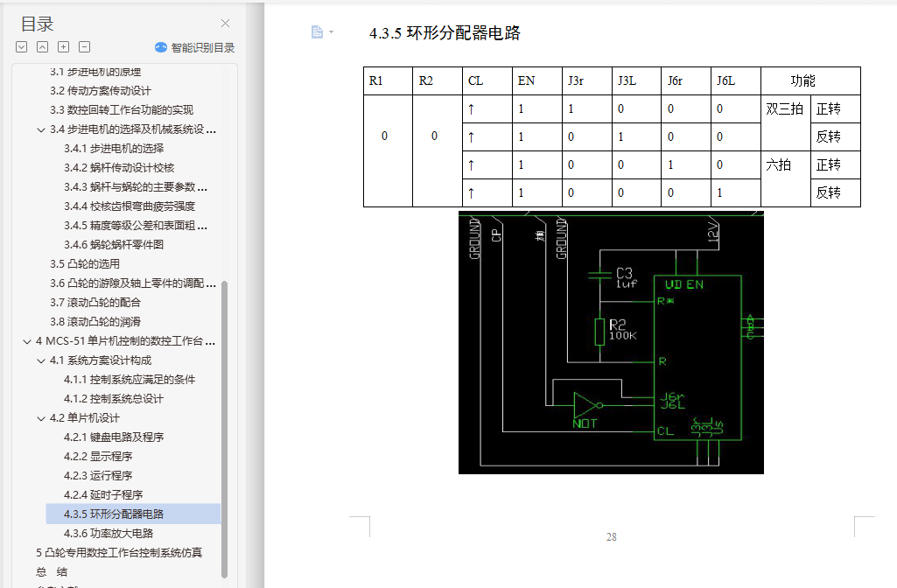Click the 智能识别目录 button
The width and height of the screenshot is (897, 588).
(195, 47)
